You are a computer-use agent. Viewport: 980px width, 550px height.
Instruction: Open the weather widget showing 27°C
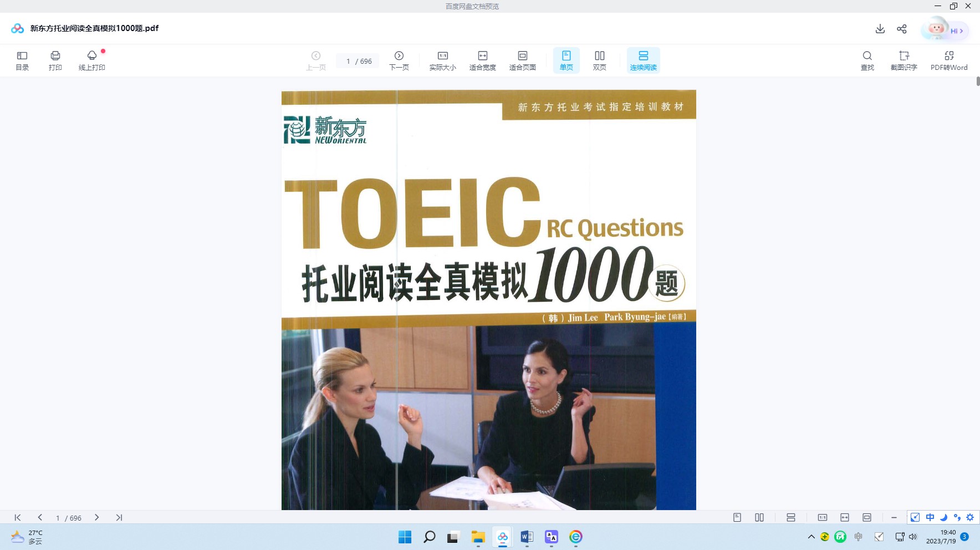[27, 537]
